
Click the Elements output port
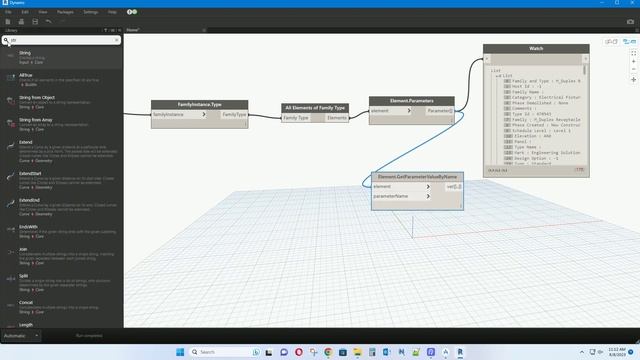point(337,118)
